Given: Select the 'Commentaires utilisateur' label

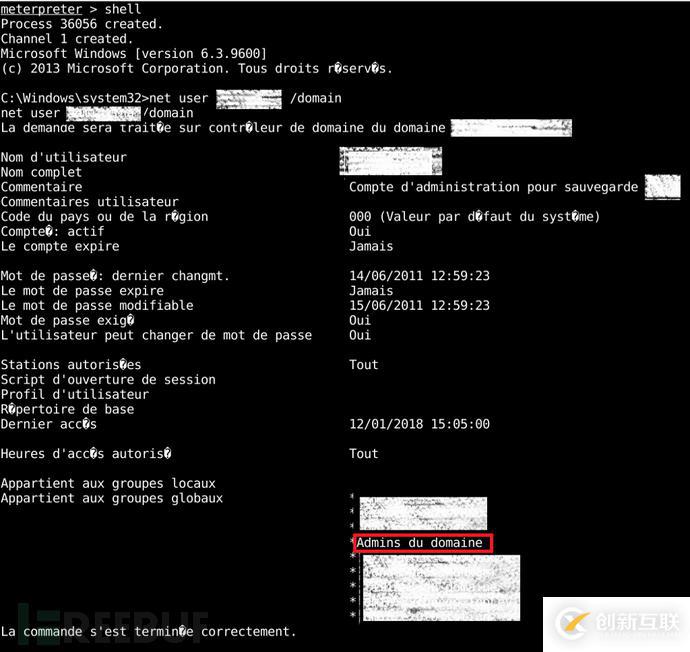Looking at the screenshot, I should [90, 201].
